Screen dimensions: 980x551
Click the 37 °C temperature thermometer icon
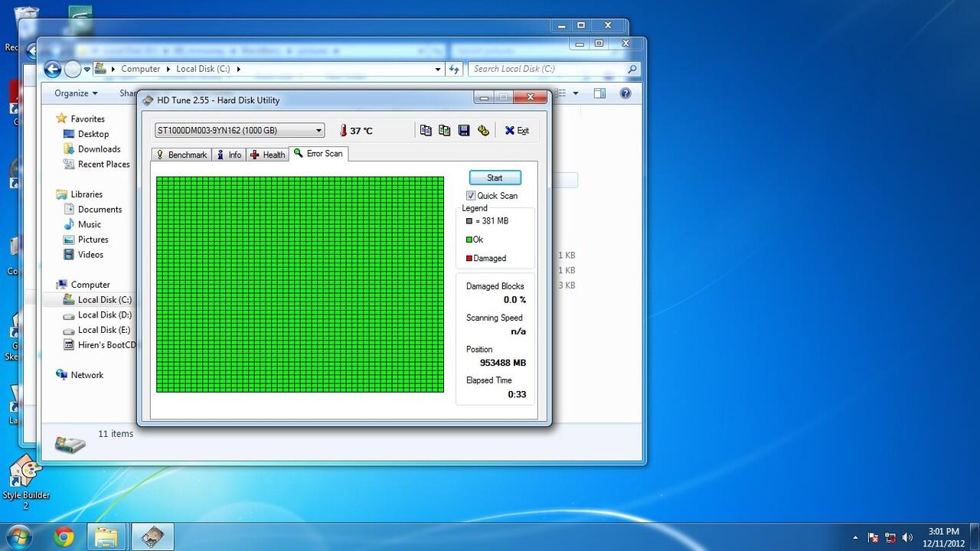343,130
